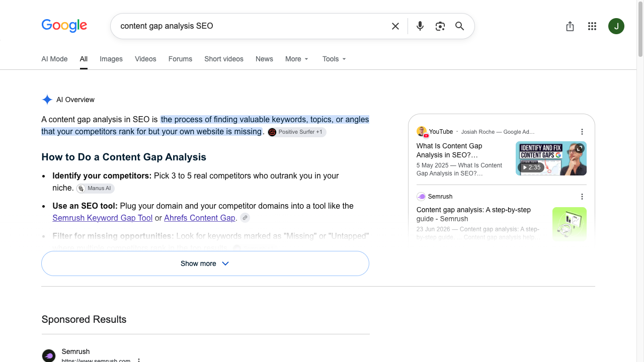This screenshot has width=644, height=362.
Task: Click the share icon in the header
Action: click(x=570, y=26)
